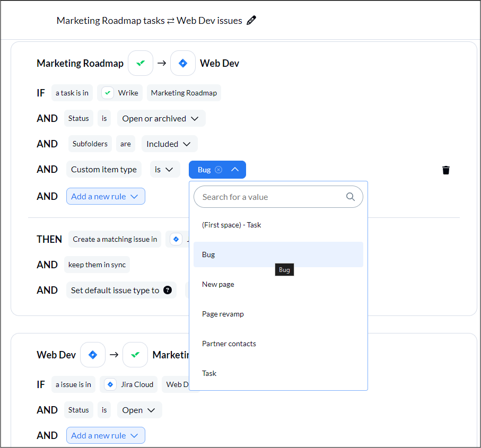Image resolution: width=481 pixels, height=448 pixels.
Task: Click the Status chip in Marketing Roadmap section
Action: pyautogui.click(x=78, y=118)
